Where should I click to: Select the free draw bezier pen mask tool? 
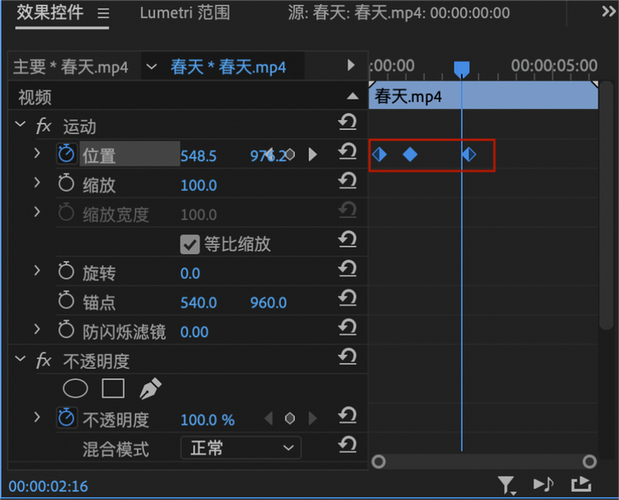point(150,388)
